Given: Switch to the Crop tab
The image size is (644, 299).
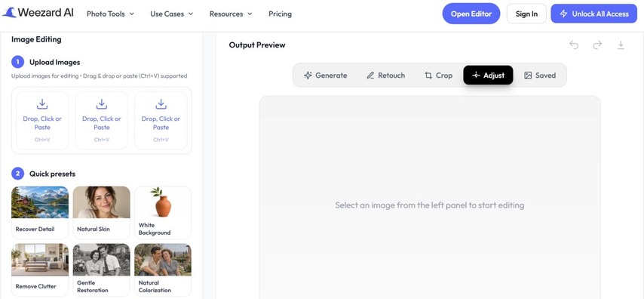Looking at the screenshot, I should 438,76.
